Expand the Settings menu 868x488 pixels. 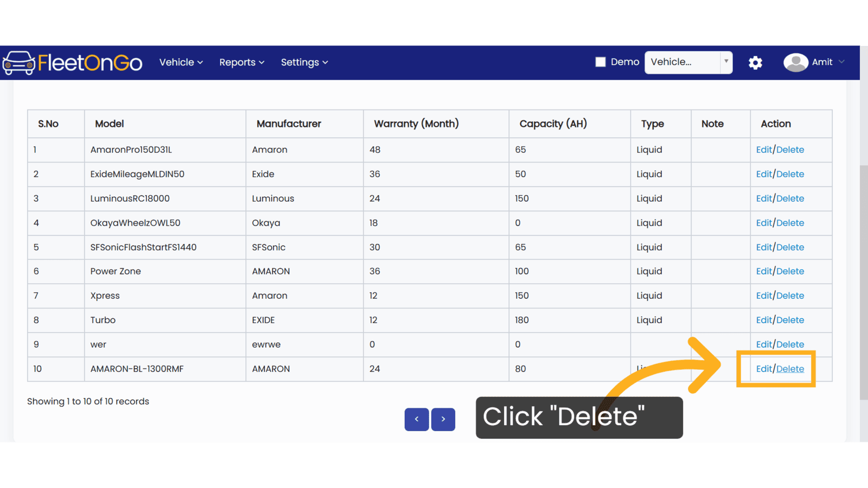pos(304,62)
